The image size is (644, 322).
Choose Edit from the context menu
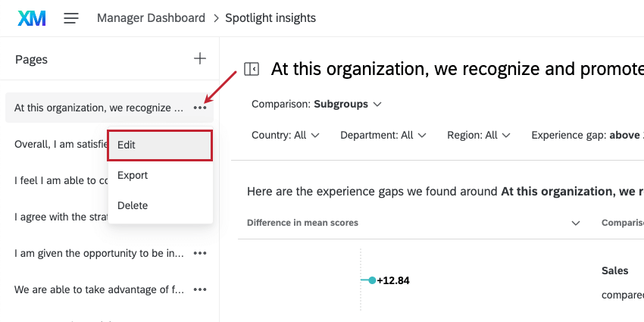coord(160,145)
